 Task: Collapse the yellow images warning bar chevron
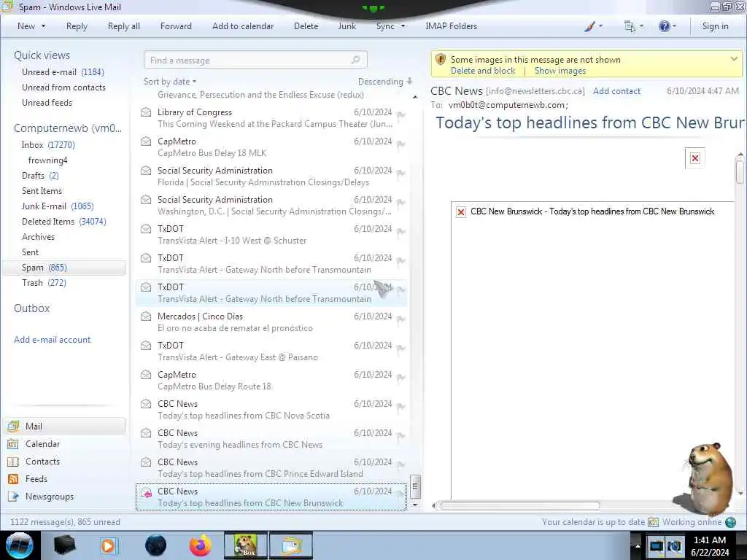[x=734, y=59]
